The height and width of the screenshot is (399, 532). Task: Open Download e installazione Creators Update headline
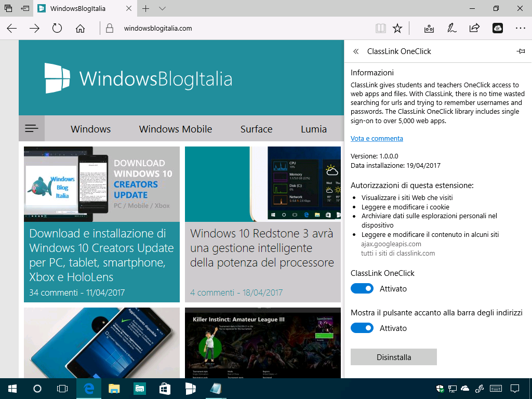click(101, 255)
